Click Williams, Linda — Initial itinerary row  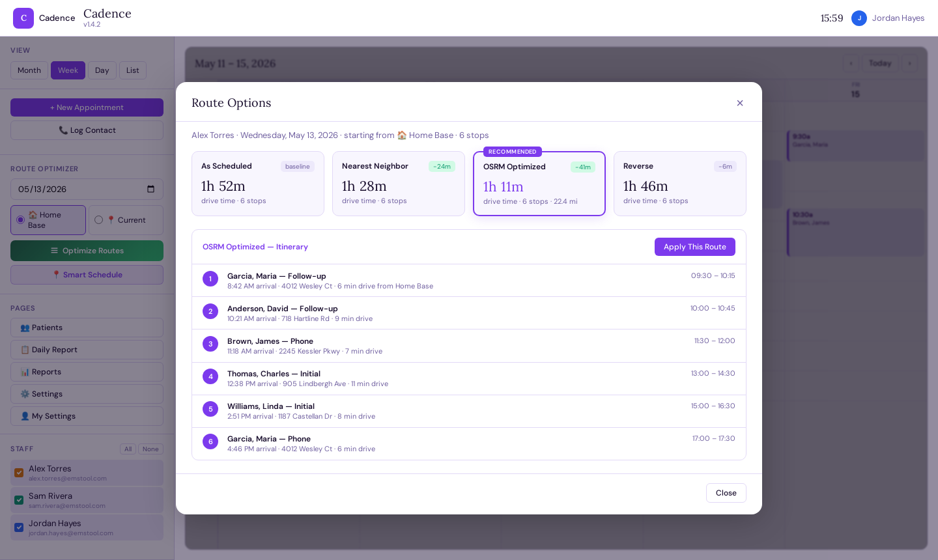pos(469,411)
